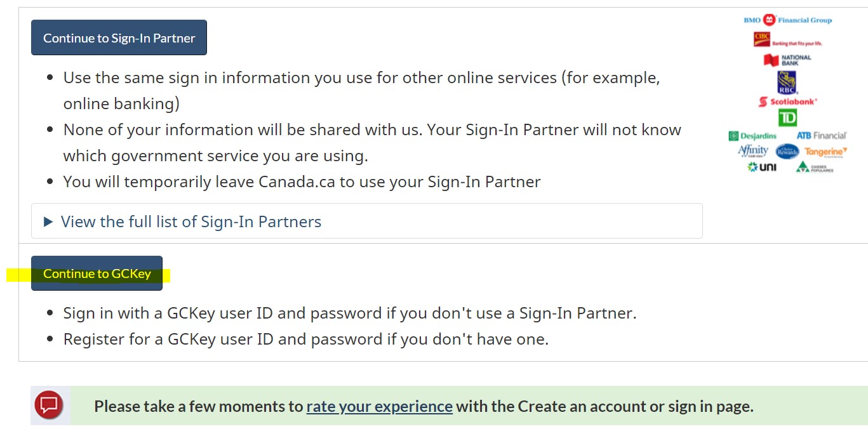Choose the Desjardins logo

click(x=752, y=136)
